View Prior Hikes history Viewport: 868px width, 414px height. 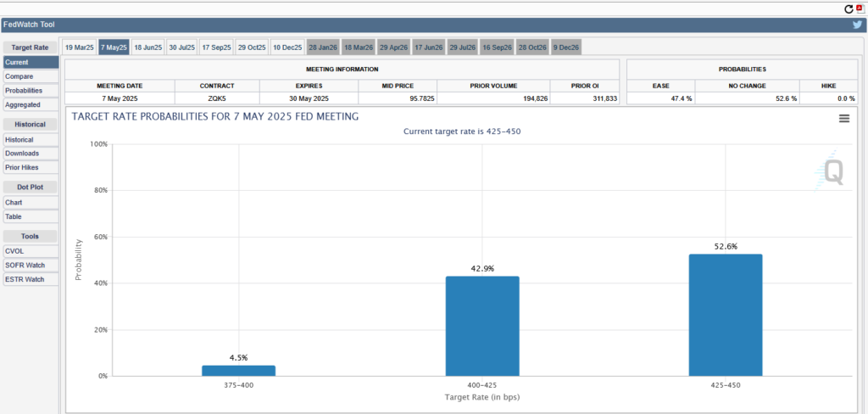pyautogui.click(x=31, y=167)
